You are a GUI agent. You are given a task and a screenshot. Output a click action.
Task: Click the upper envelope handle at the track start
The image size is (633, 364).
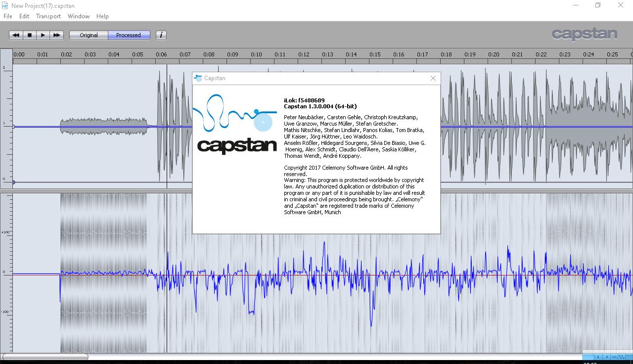click(x=13, y=127)
